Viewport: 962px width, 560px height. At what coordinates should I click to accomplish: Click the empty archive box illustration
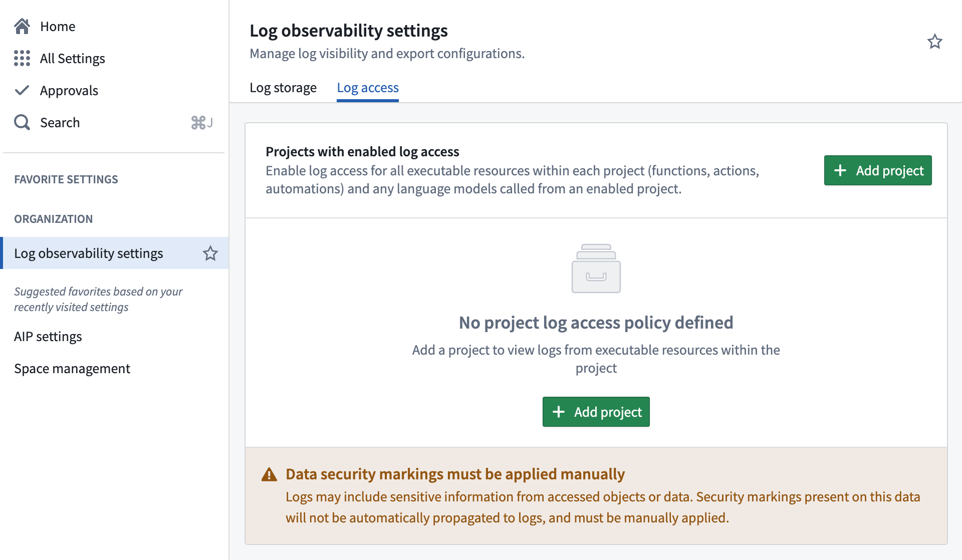tap(596, 268)
